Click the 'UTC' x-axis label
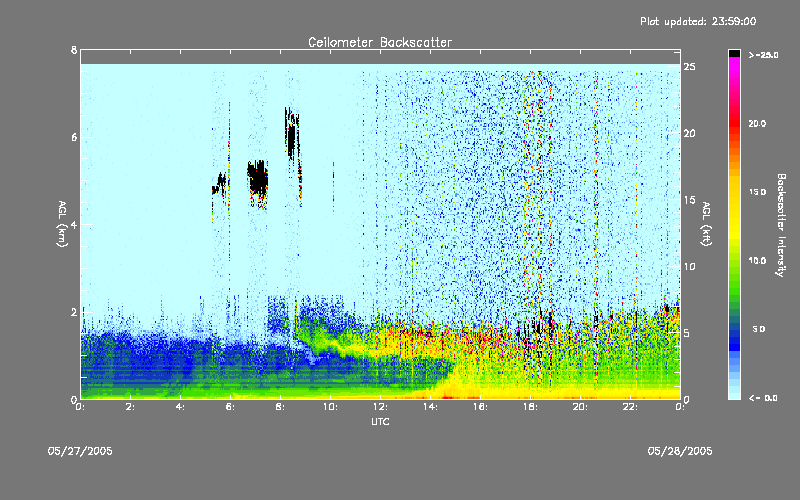The height and width of the screenshot is (500, 800). point(380,421)
